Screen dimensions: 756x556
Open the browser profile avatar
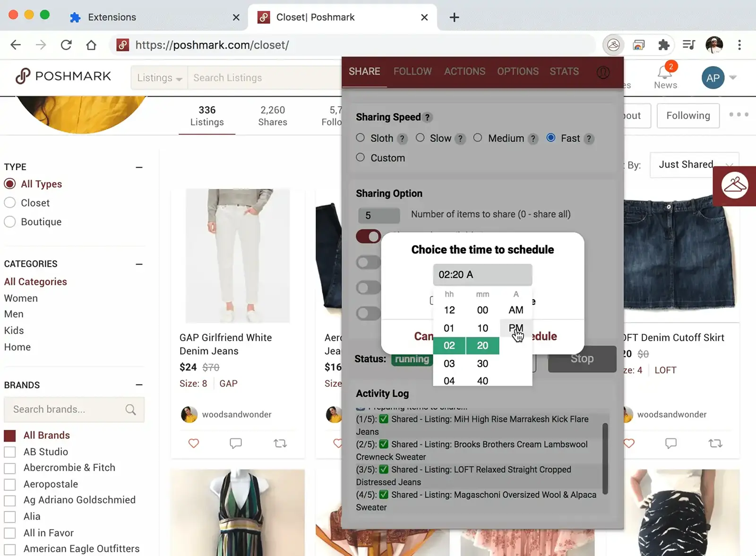pyautogui.click(x=714, y=45)
